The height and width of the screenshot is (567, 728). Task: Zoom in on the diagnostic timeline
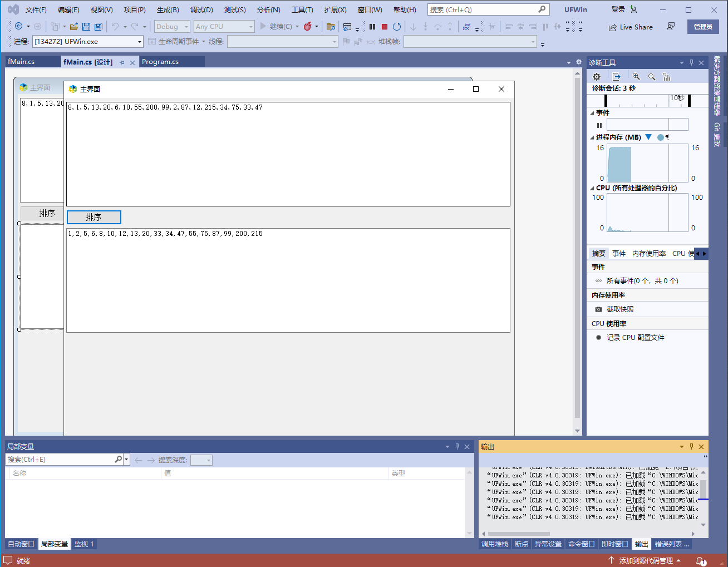636,77
